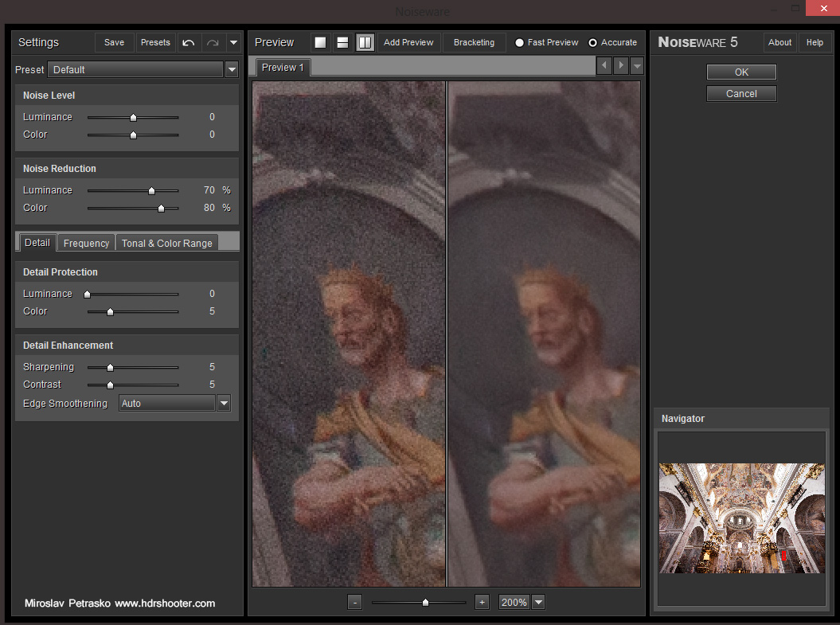
Task: Zoom in with the plus button
Action: [x=483, y=602]
